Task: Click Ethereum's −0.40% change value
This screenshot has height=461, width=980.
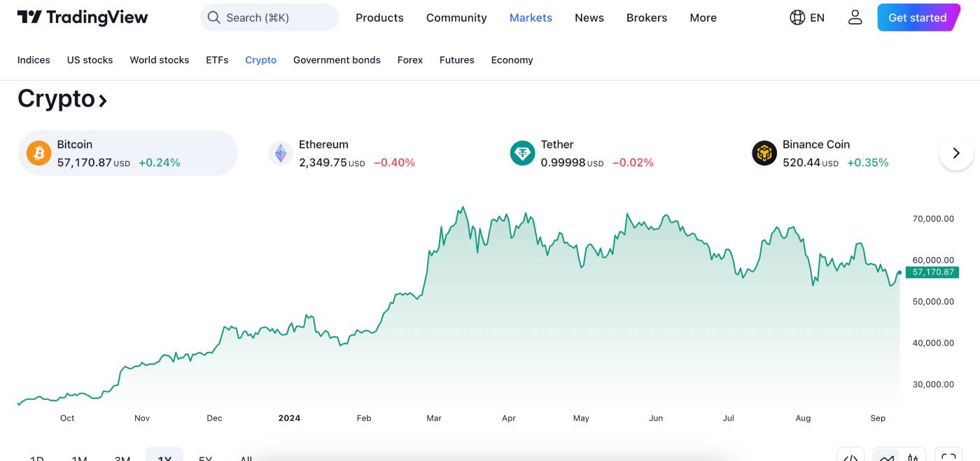Action: (x=394, y=163)
